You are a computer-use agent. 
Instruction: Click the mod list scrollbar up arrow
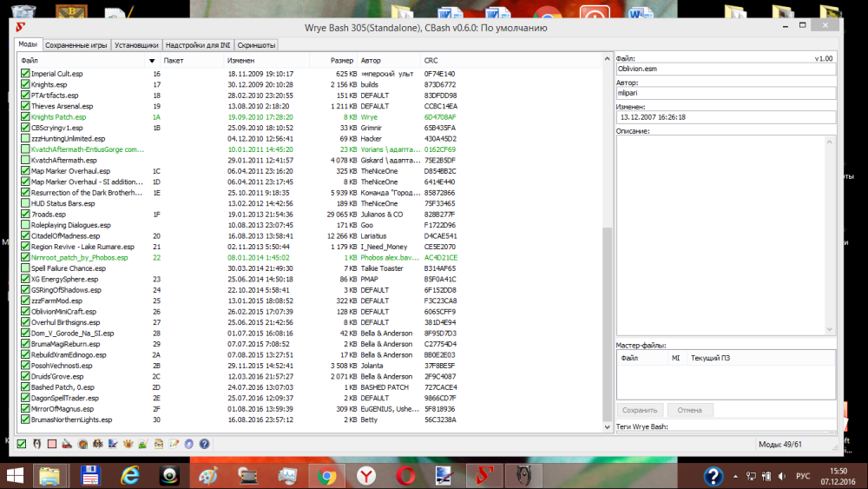(608, 59)
